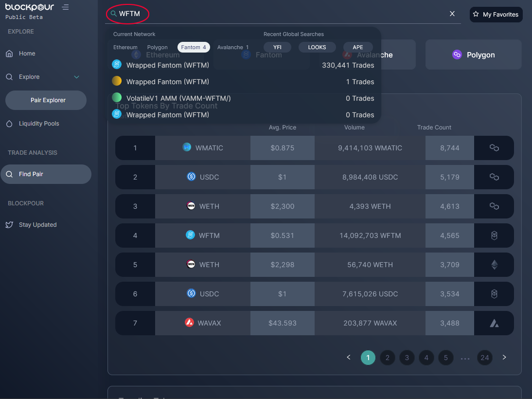
Task: Go to next page arrow
Action: pyautogui.click(x=504, y=357)
